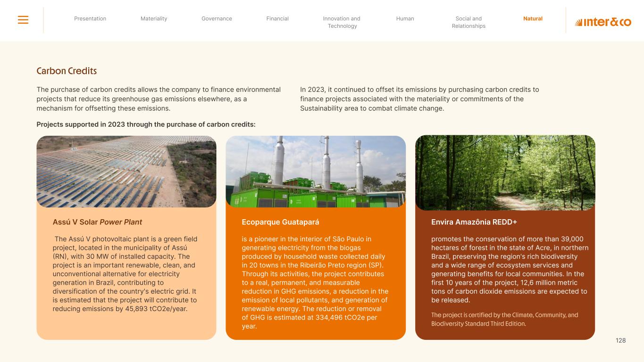
Task: Click the Ecoparque Guatapará biogas plant photo
Action: pos(316,172)
